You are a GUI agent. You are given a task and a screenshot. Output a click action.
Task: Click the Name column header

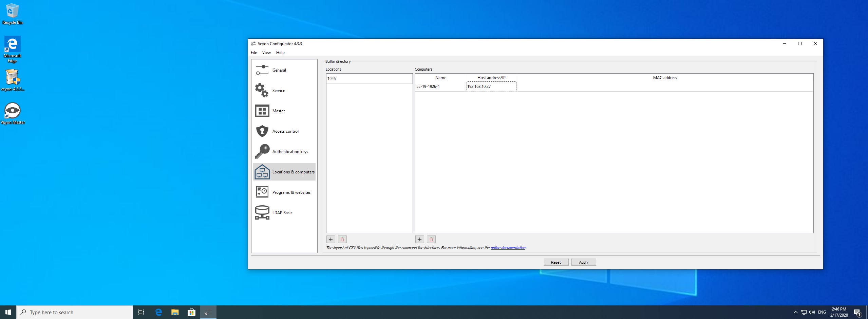click(441, 78)
